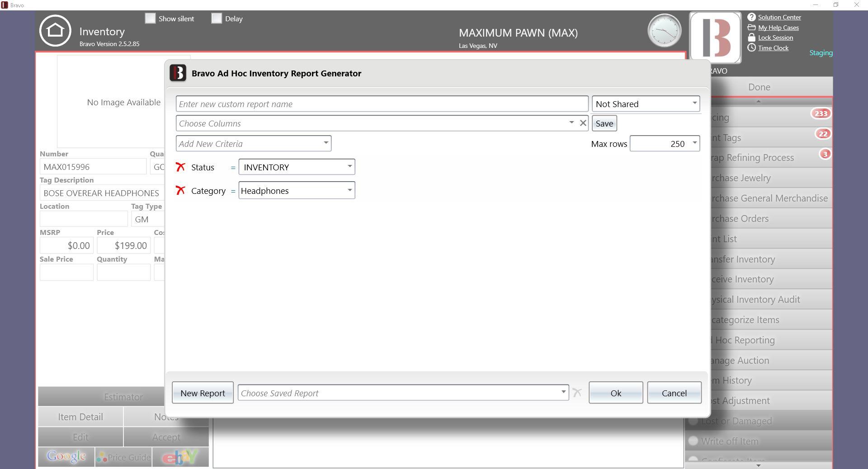Open the Price Guide button
The height and width of the screenshot is (469, 868).
(123, 457)
